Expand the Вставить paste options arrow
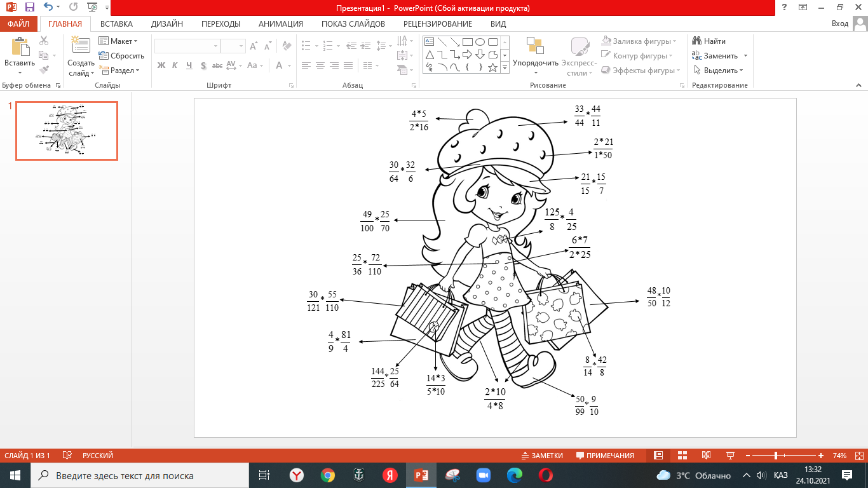The width and height of the screenshot is (868, 488). (20, 72)
